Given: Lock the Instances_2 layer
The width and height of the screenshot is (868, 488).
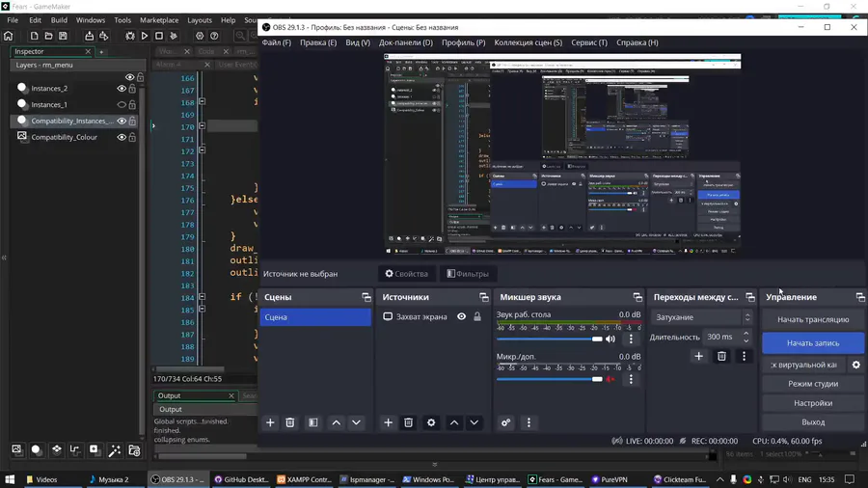Looking at the screenshot, I should 132,88.
